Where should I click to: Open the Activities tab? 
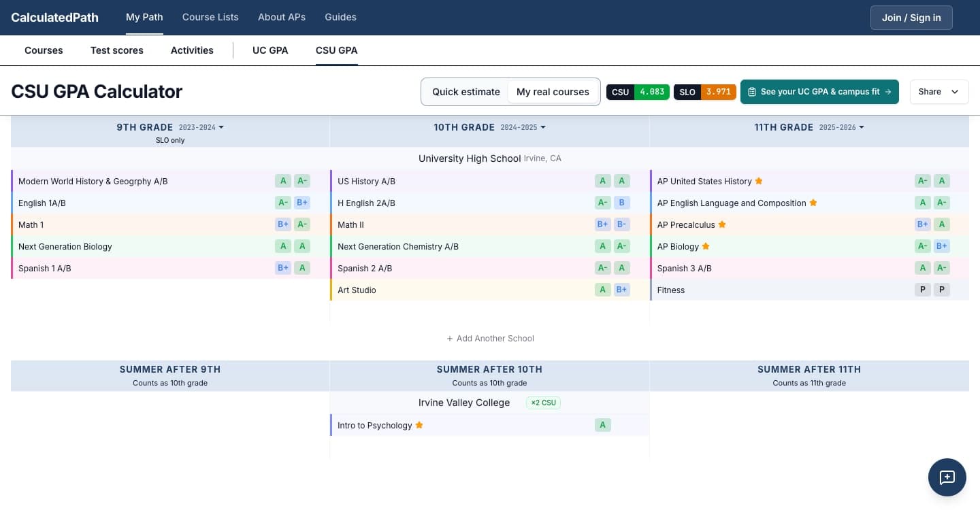pyautogui.click(x=192, y=50)
